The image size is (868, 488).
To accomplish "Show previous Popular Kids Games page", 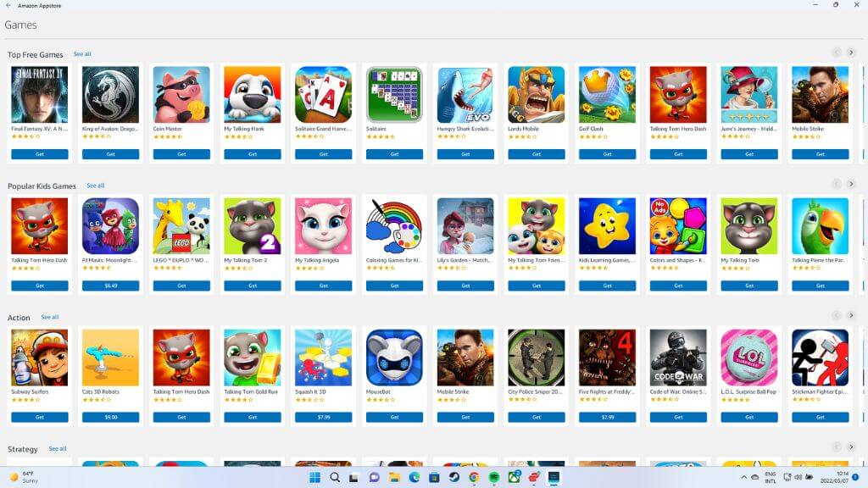I will [x=837, y=184].
